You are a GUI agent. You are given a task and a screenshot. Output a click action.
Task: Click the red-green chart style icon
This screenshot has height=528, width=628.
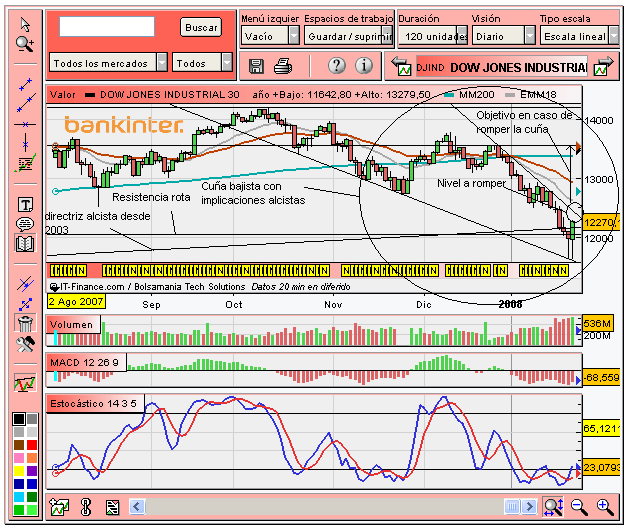click(x=25, y=383)
